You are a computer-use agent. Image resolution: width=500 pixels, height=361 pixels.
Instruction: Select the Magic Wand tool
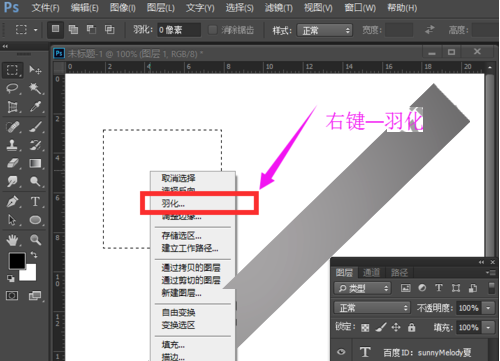(35, 88)
